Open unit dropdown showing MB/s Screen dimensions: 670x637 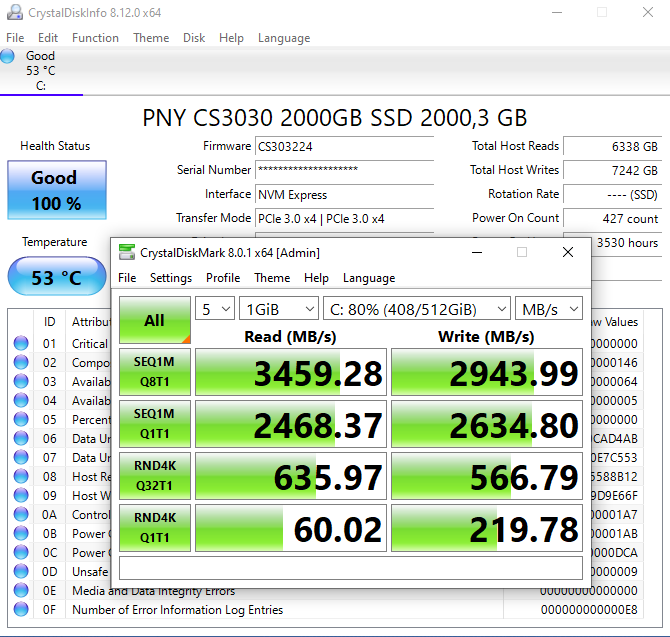click(x=549, y=308)
